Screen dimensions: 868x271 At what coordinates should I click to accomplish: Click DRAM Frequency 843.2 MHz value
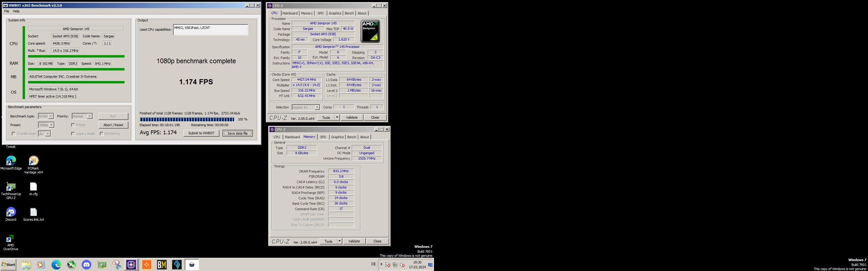[341, 171]
